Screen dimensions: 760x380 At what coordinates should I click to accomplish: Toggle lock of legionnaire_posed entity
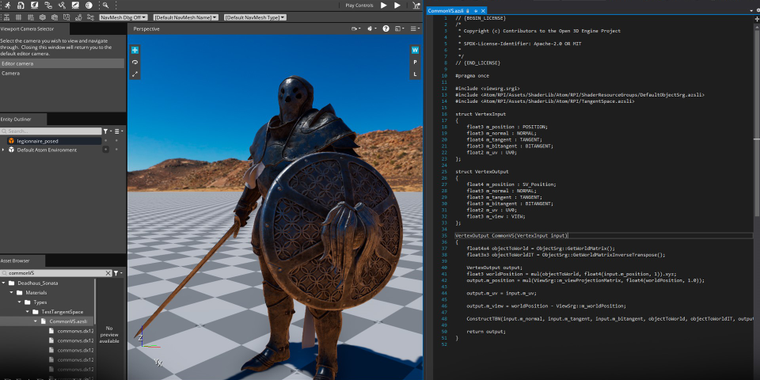point(116,141)
